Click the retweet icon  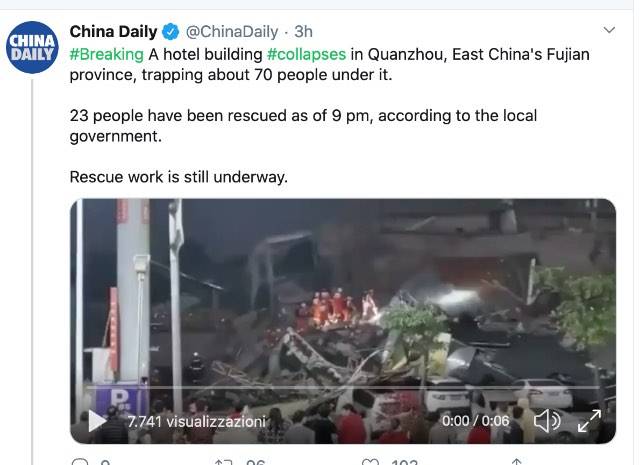tap(223, 462)
